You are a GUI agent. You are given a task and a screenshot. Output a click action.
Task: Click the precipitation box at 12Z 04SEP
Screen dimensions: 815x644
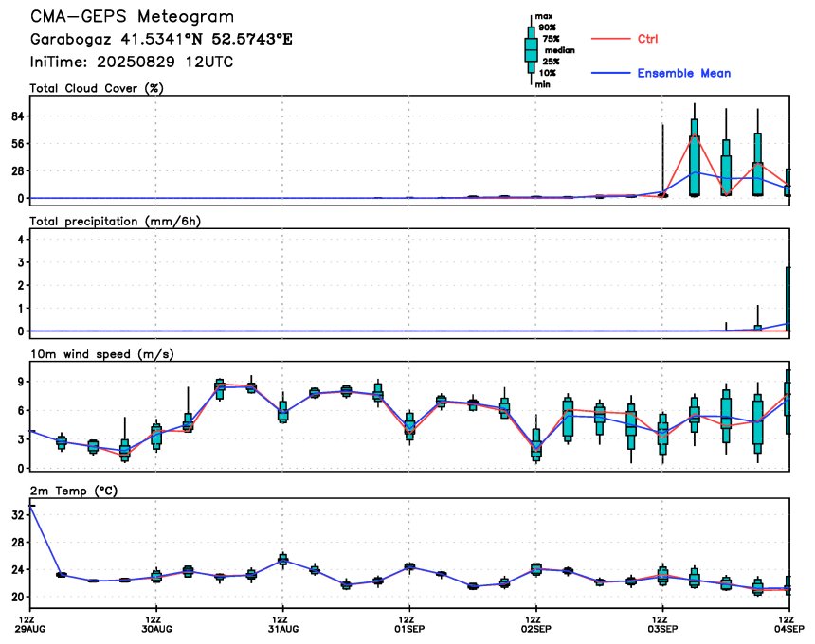coord(788,298)
